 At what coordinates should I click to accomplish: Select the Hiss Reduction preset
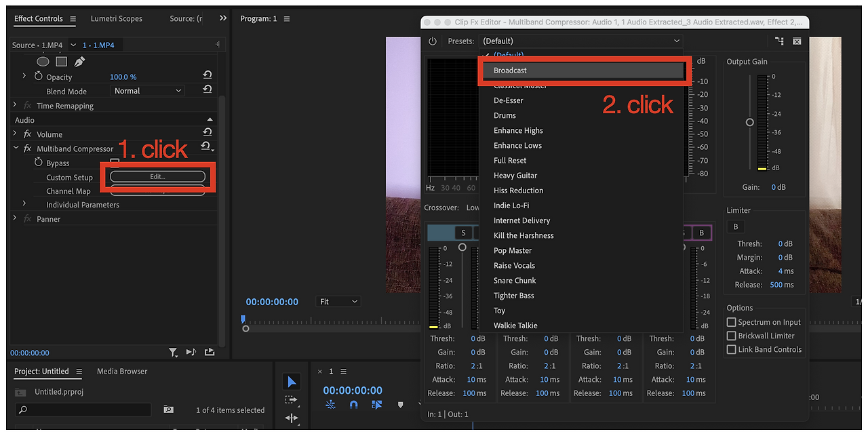[x=581, y=191]
